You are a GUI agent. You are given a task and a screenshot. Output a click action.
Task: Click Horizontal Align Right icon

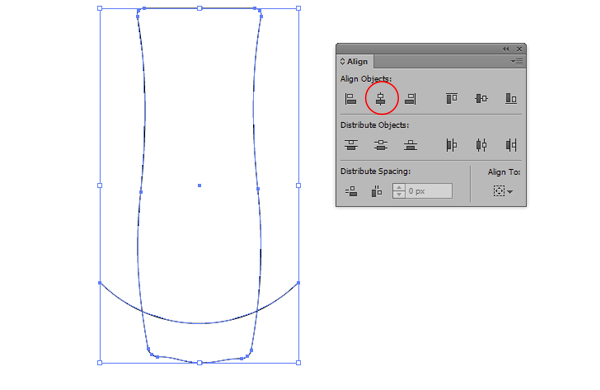click(x=410, y=99)
